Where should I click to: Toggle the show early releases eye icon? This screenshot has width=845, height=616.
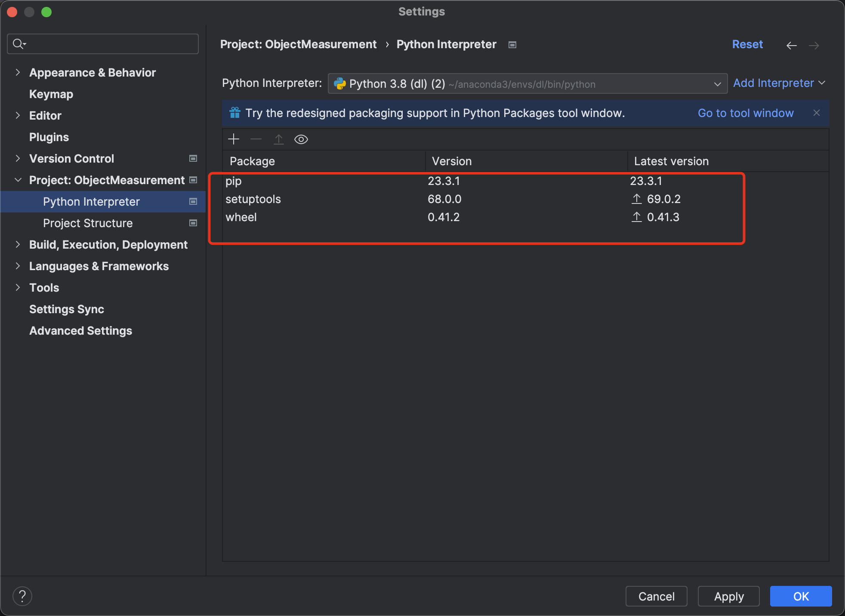click(x=301, y=139)
